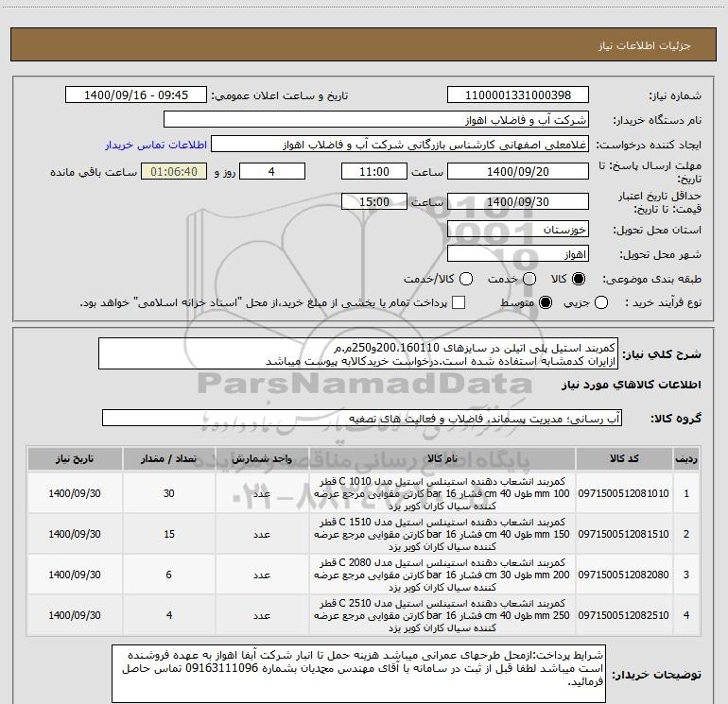
Task: Click the buyer notes text area
Action: pos(358,674)
